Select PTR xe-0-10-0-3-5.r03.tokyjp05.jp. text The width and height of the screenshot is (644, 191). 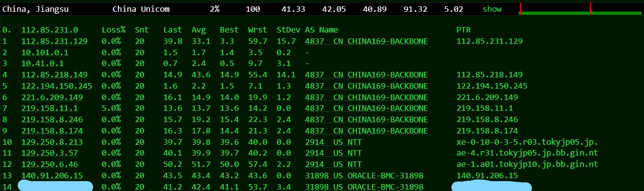[527, 142]
